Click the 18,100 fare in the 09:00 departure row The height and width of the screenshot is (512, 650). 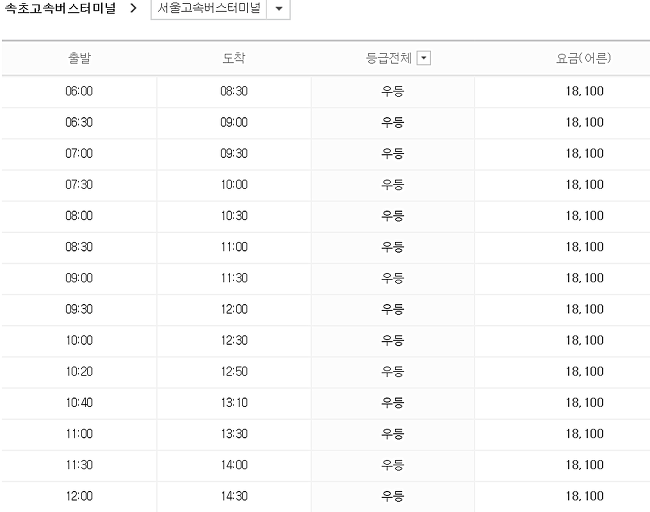(x=585, y=278)
